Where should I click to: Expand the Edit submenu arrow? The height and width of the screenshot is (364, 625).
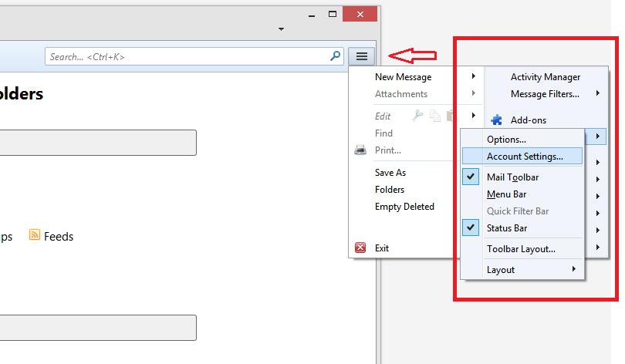474,116
